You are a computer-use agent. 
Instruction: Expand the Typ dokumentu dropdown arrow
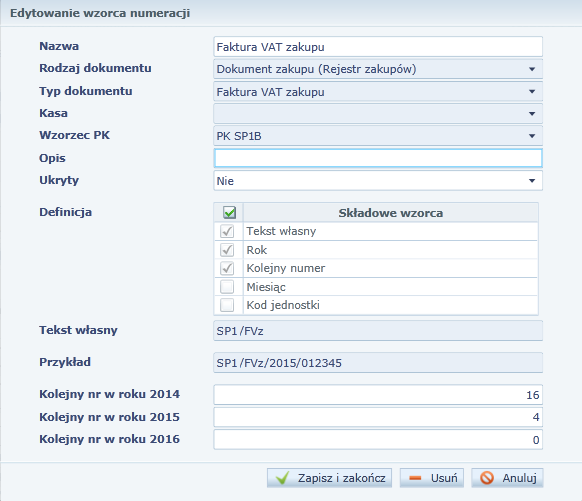click(532, 92)
